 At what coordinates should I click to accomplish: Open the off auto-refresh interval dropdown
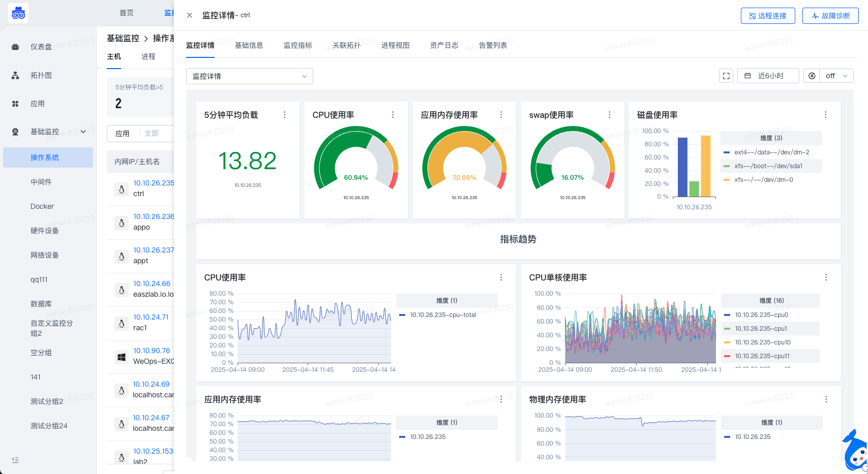tap(836, 76)
